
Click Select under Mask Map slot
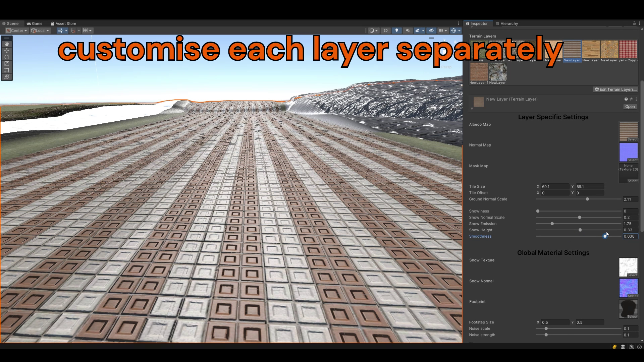(x=632, y=181)
